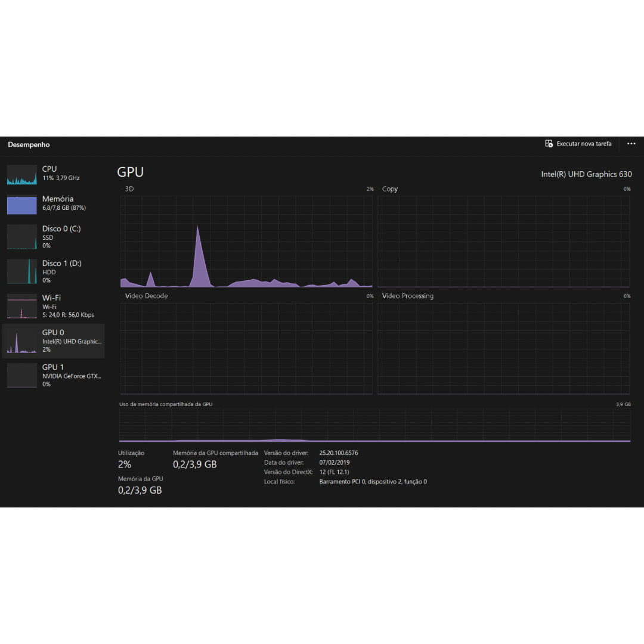Select the CPU mini graph in sidebar

click(x=22, y=175)
